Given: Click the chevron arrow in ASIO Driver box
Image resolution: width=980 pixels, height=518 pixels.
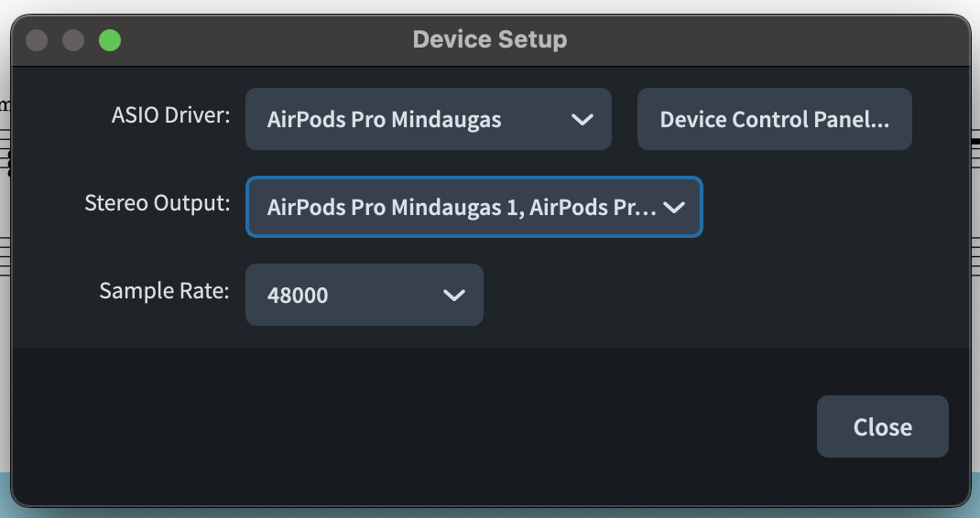Looking at the screenshot, I should 583,120.
